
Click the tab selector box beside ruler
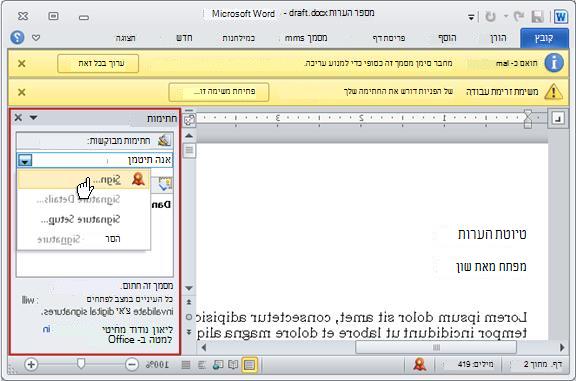pyautogui.click(x=558, y=119)
